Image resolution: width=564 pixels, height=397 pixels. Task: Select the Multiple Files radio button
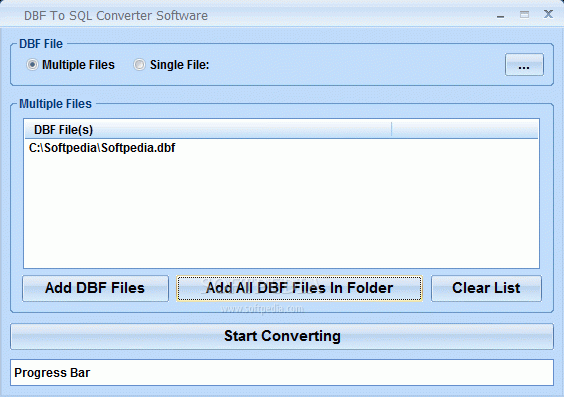pyautogui.click(x=32, y=65)
